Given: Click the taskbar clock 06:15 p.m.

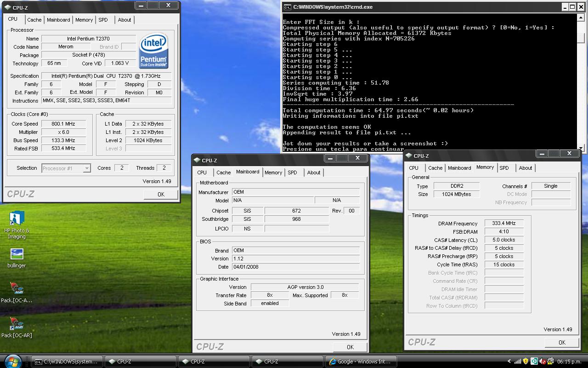Looking at the screenshot, I should 569,362.
